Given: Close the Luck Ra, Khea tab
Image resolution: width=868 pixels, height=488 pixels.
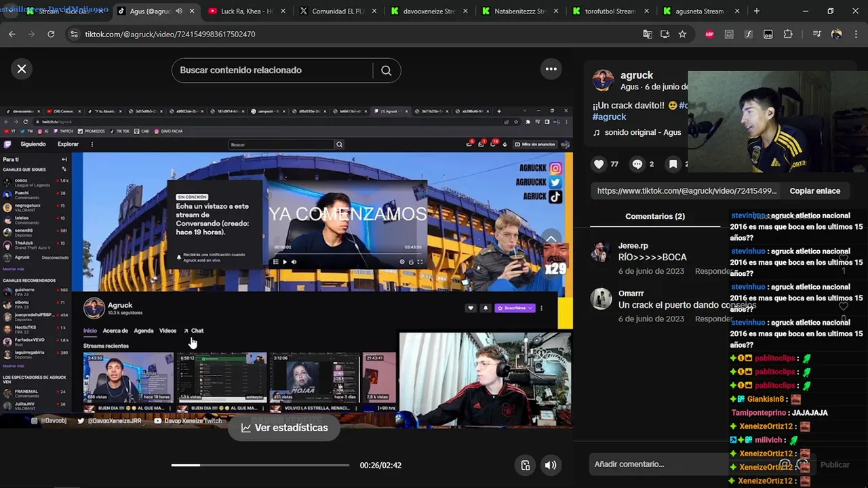Looking at the screenshot, I should tap(282, 11).
